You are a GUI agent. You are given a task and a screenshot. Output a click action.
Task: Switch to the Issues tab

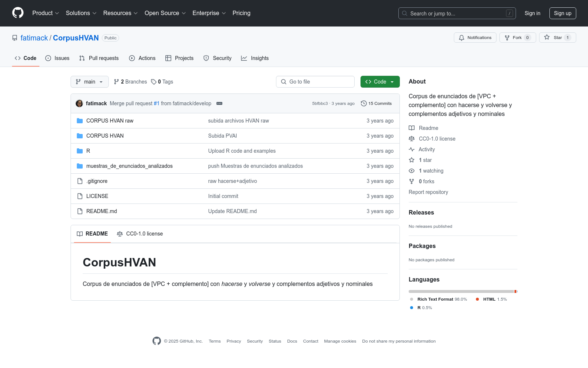57,58
